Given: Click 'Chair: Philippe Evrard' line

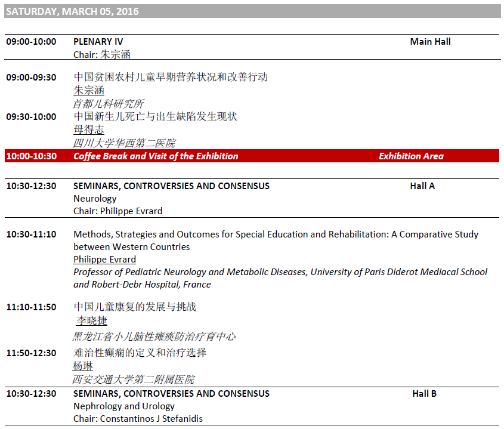Looking at the screenshot, I should 118,211.
